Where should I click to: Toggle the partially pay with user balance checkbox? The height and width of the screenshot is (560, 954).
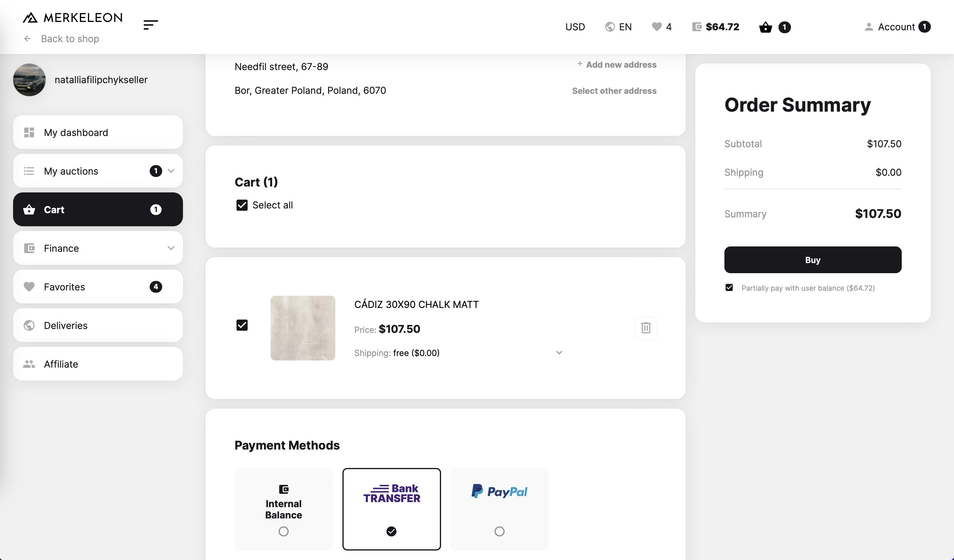click(x=729, y=287)
